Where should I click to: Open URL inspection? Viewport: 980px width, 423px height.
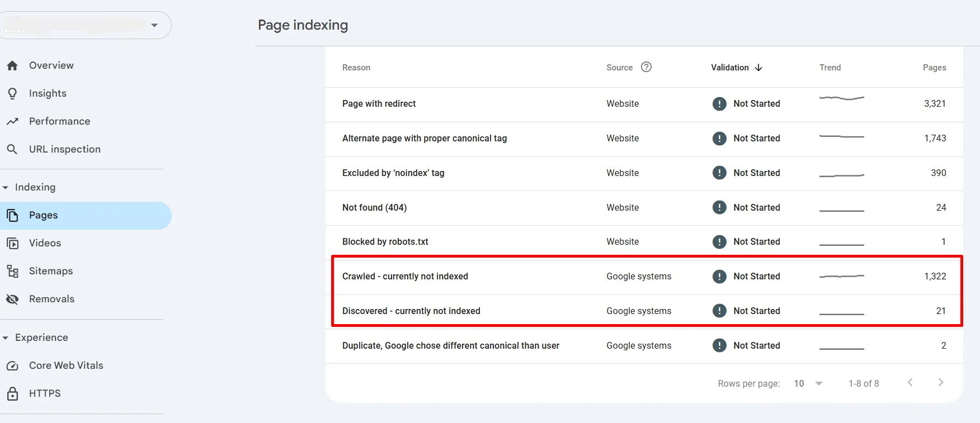86,149
